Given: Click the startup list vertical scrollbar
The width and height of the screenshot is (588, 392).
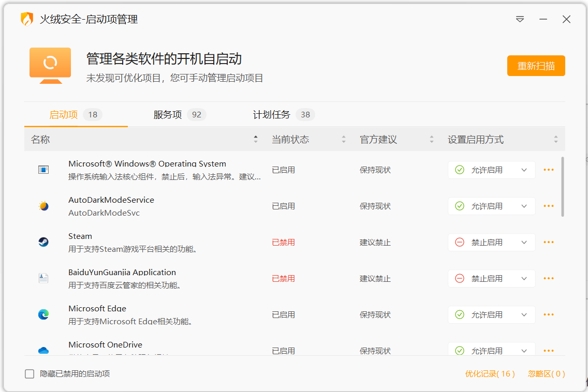Looking at the screenshot, I should point(563,187).
